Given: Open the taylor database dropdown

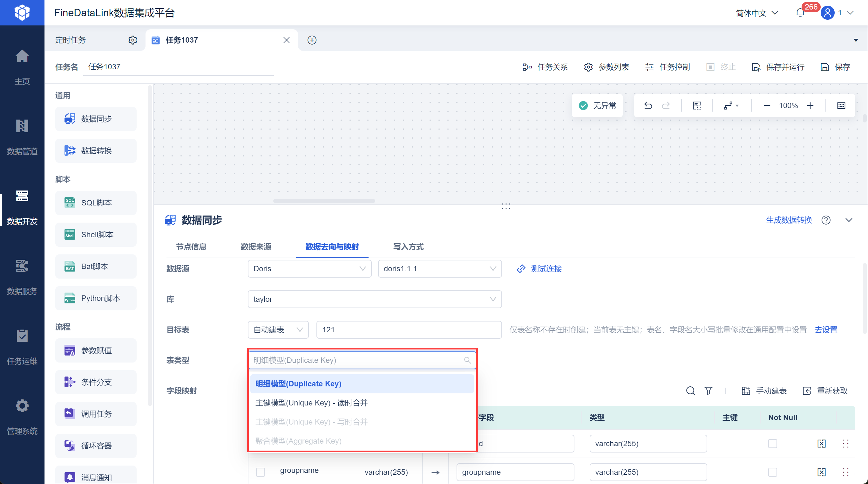Looking at the screenshot, I should [374, 299].
